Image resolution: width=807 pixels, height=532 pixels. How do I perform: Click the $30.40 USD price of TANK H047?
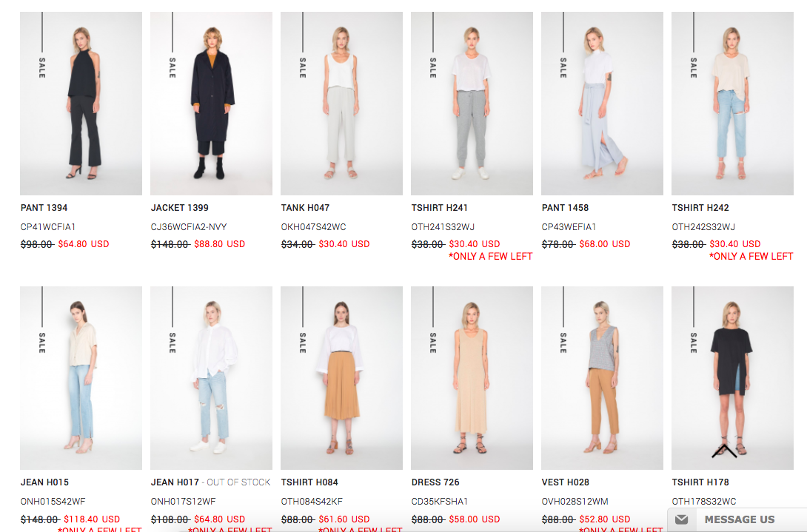[344, 244]
